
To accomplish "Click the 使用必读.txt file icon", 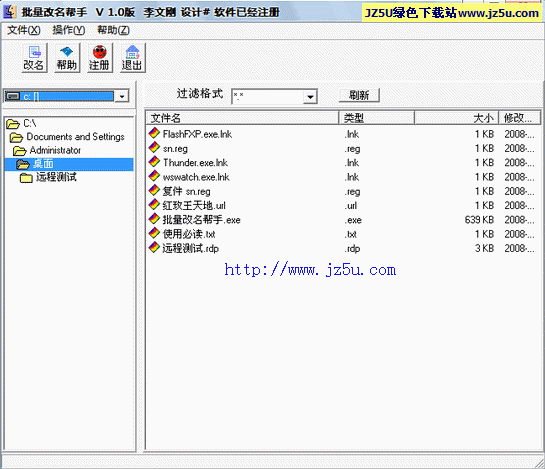I will click(154, 233).
